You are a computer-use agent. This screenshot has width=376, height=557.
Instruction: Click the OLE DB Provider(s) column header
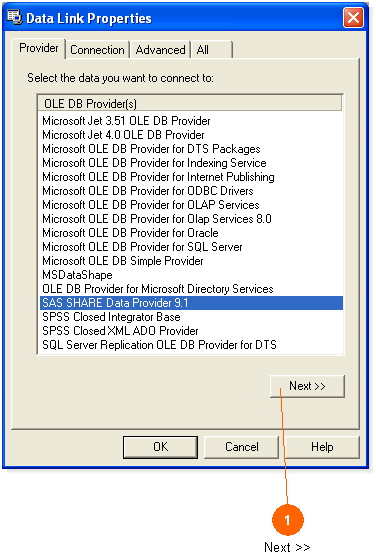[x=190, y=104]
